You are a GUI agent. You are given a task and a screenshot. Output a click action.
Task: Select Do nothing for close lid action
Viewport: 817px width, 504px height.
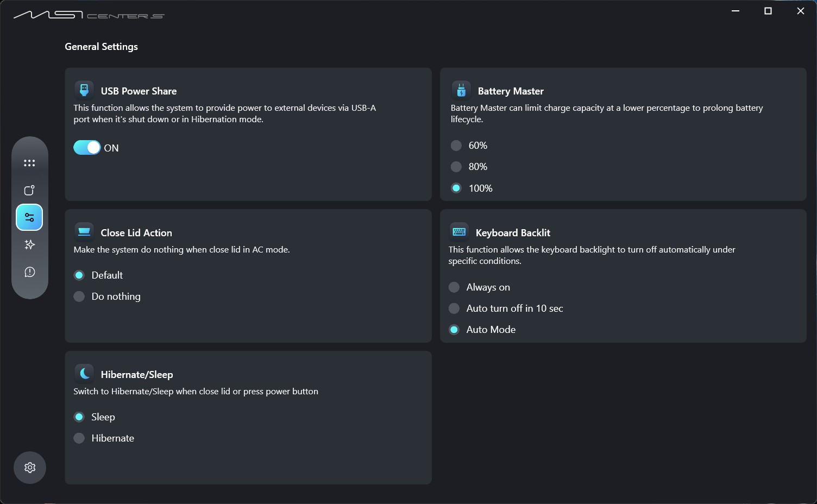click(79, 297)
